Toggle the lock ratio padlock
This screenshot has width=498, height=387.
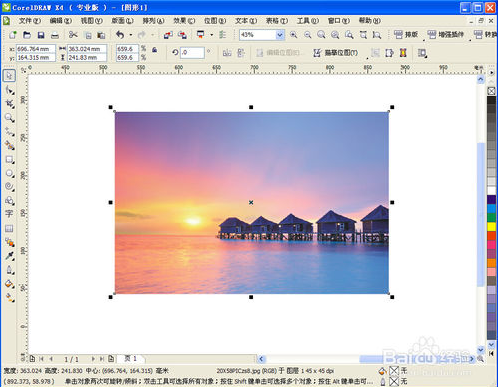point(154,50)
